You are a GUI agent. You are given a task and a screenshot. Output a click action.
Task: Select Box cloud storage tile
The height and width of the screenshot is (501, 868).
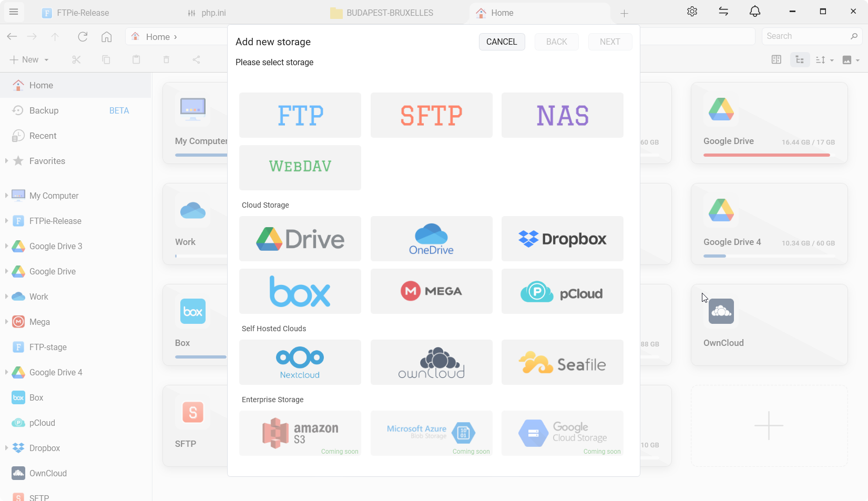(x=300, y=291)
